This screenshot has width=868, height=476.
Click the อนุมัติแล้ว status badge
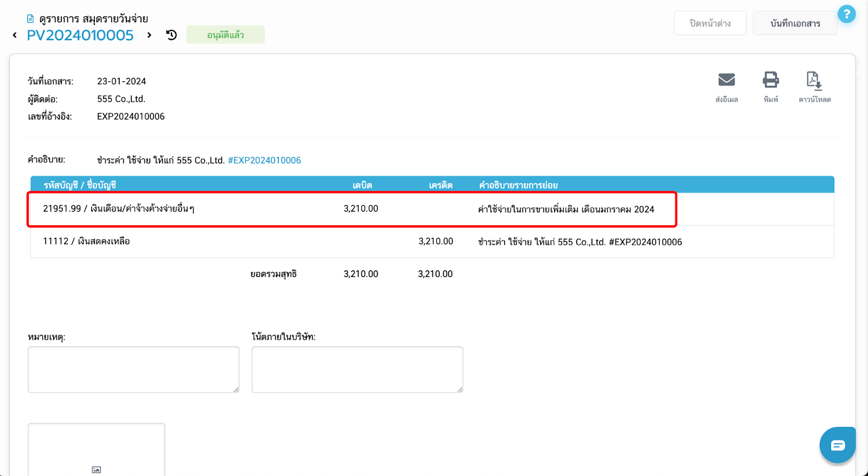225,35
